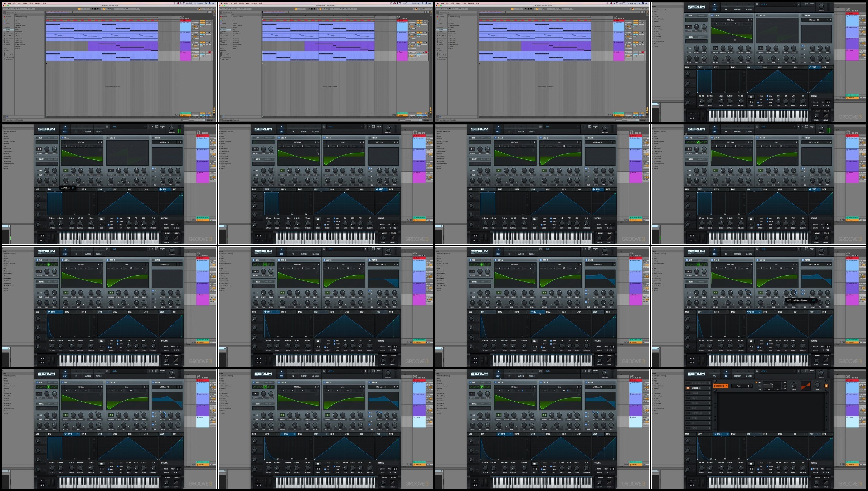Enable the Delay effect in Distortion FX frame
The width and height of the screenshot is (868, 491).
pyautogui.click(x=688, y=408)
